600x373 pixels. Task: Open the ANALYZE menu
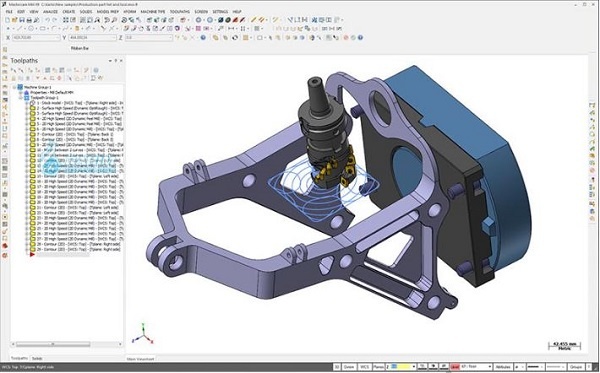[x=50, y=11]
